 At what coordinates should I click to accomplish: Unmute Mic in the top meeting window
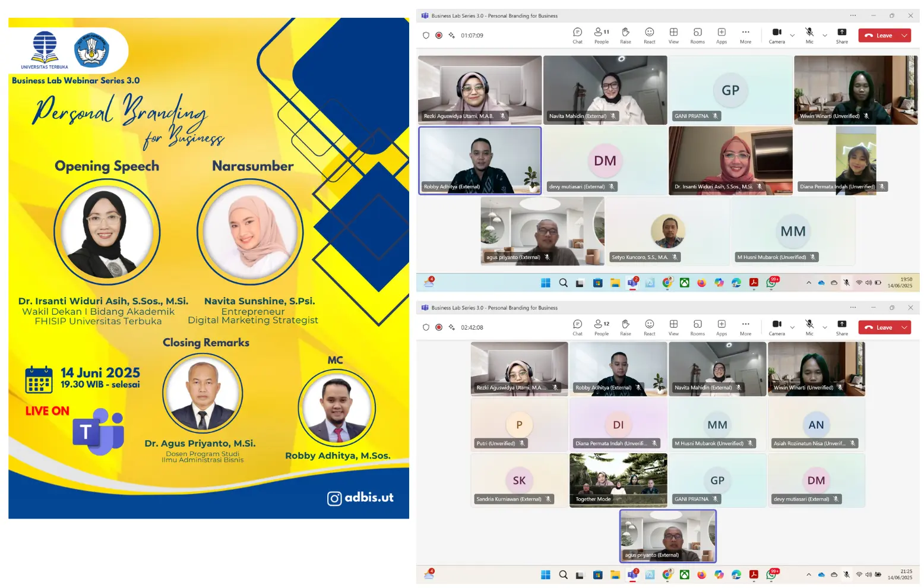click(809, 35)
